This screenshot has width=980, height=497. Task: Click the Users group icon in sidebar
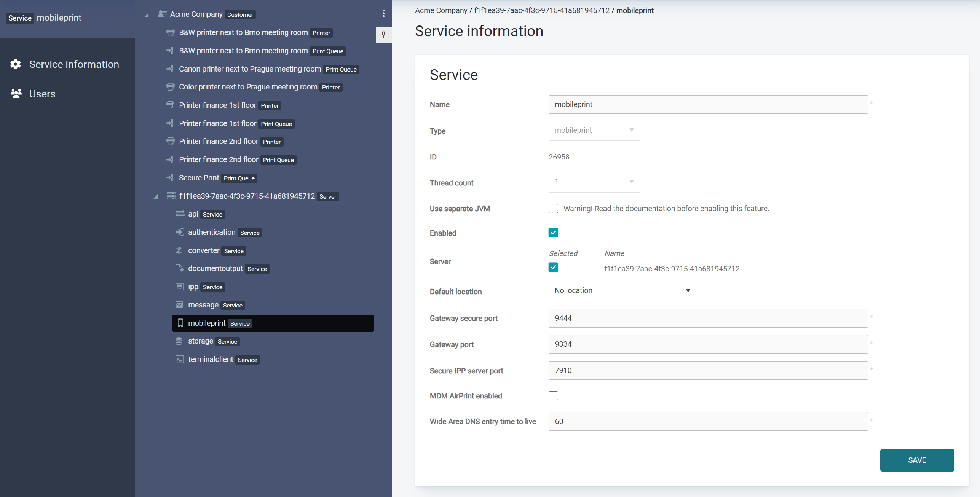tap(16, 94)
